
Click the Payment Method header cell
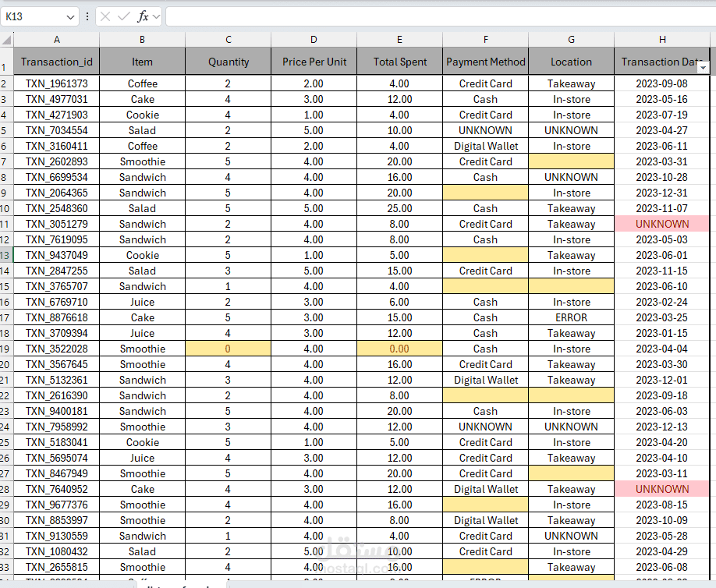point(485,62)
